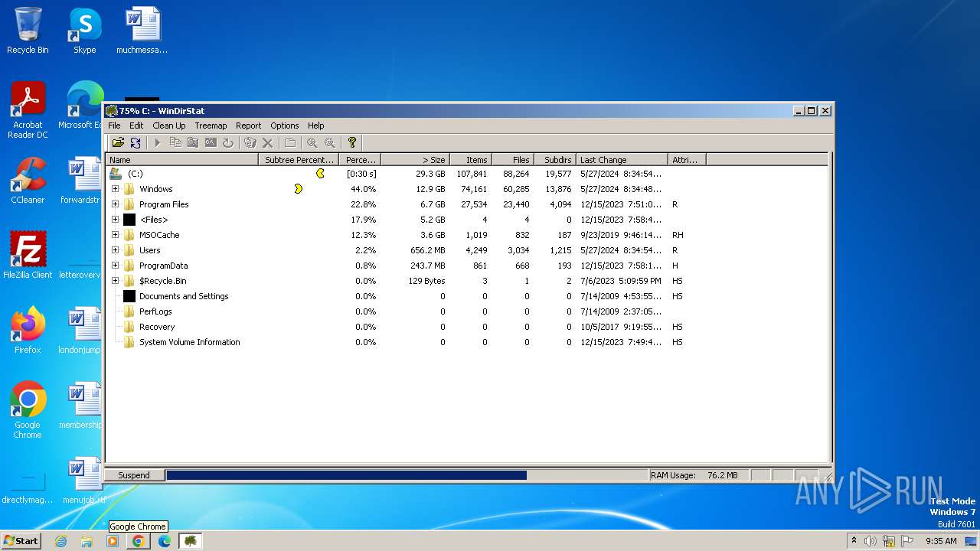This screenshot has width=980, height=551.
Task: Open the Options menu
Action: [x=284, y=126]
